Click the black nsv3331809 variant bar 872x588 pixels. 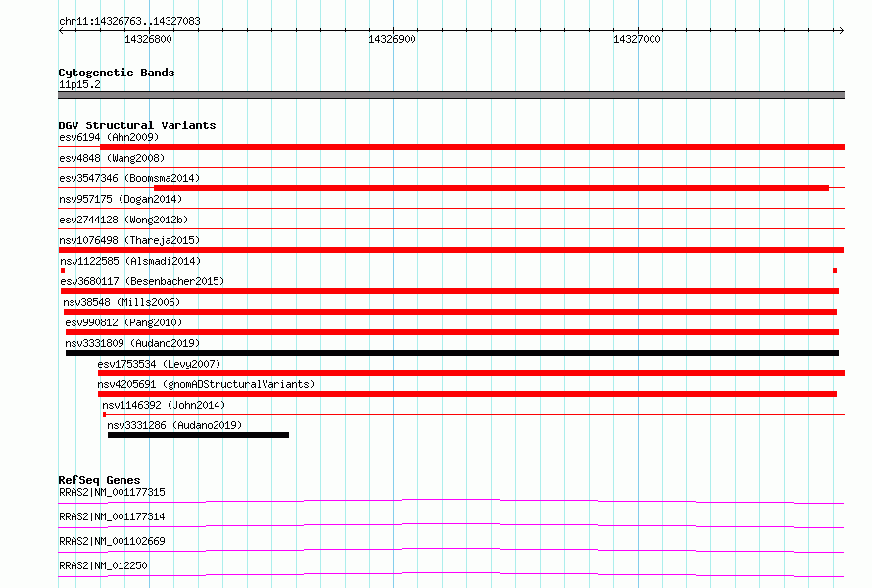point(452,353)
